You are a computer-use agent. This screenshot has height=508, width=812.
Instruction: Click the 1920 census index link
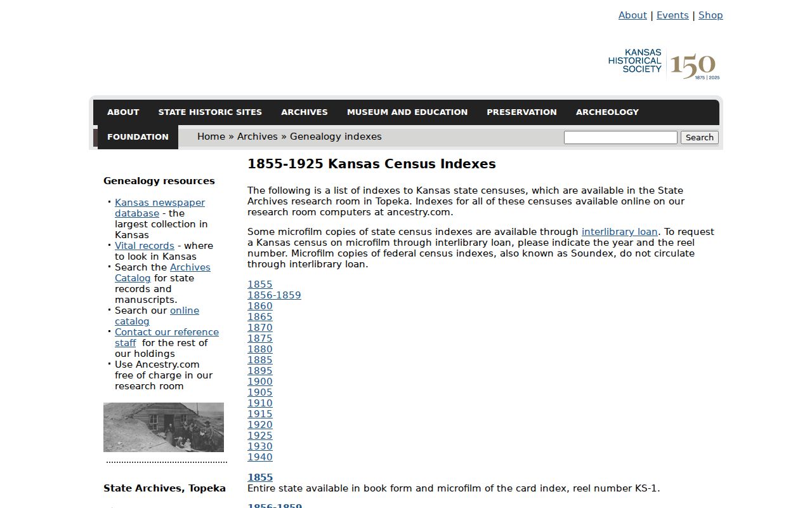point(260,425)
